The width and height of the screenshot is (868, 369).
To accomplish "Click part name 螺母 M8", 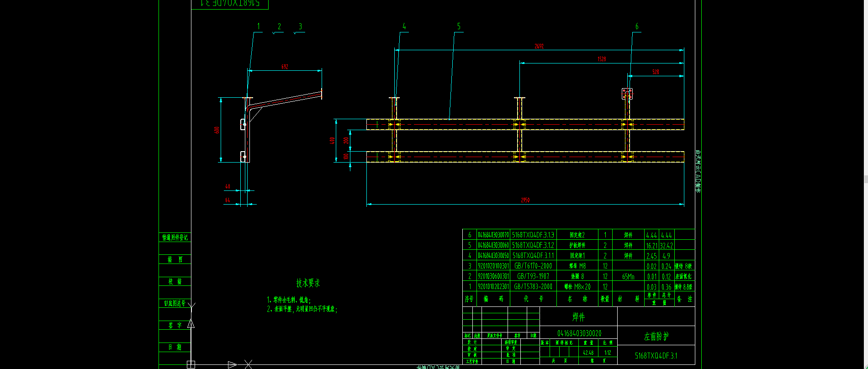I will coord(577,266).
